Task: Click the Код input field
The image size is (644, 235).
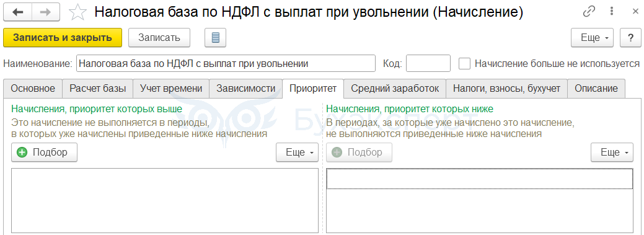Action: pos(428,64)
